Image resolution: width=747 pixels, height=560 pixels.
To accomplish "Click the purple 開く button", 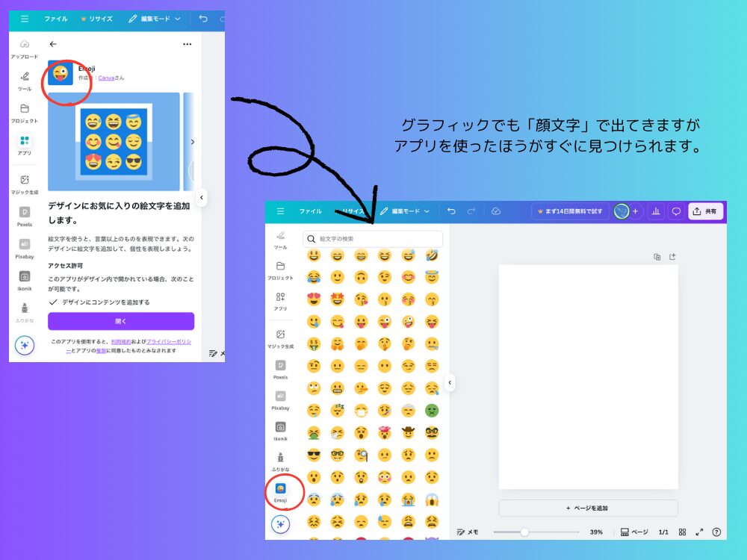I will 121,321.
